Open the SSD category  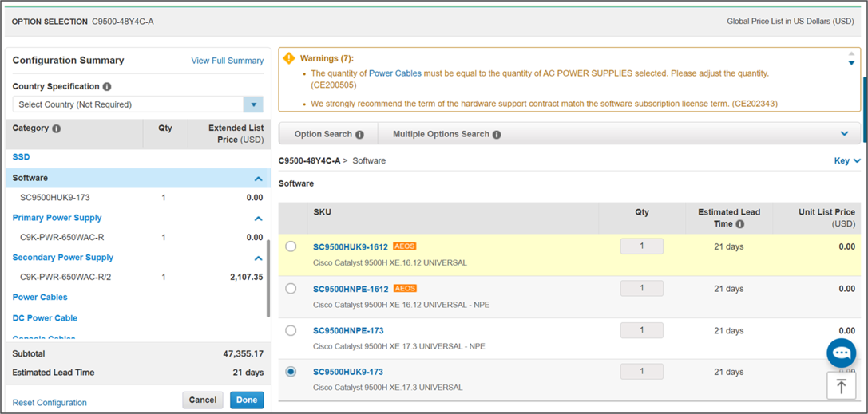(x=21, y=157)
